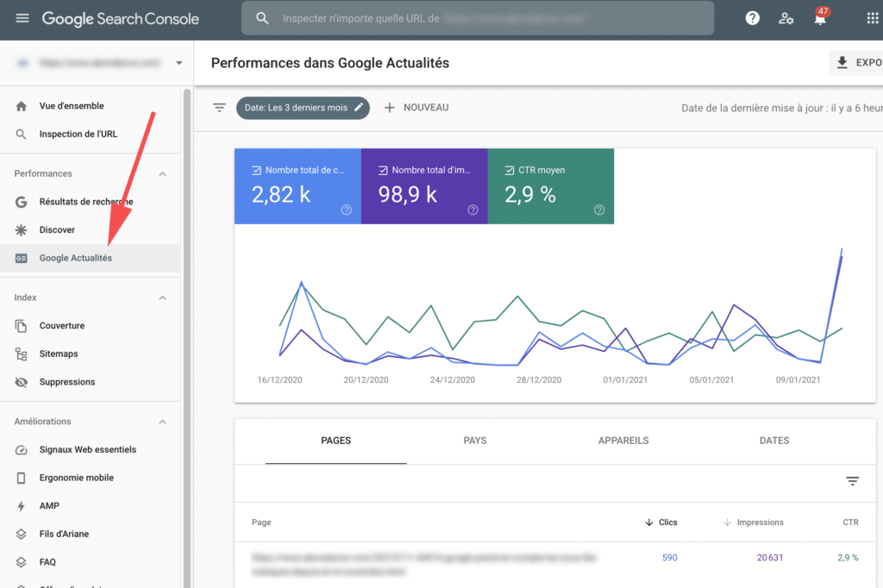Click the NOUVEAU filter button
883x588 pixels.
pyautogui.click(x=416, y=108)
